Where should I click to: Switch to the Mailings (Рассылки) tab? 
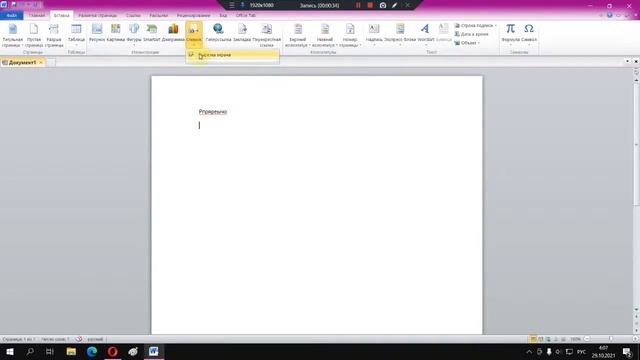tap(158, 16)
